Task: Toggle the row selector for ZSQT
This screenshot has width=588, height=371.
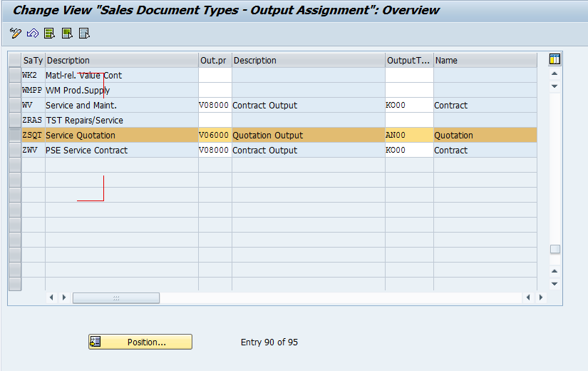Action: coord(15,135)
